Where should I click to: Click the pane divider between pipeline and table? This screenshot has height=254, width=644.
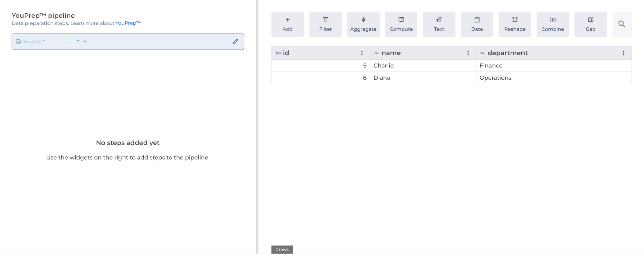(258, 127)
